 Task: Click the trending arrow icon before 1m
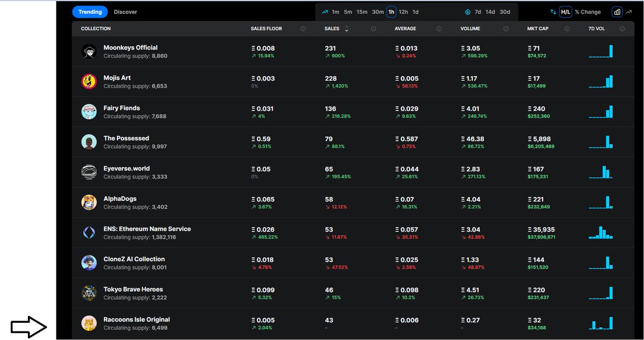pos(325,12)
